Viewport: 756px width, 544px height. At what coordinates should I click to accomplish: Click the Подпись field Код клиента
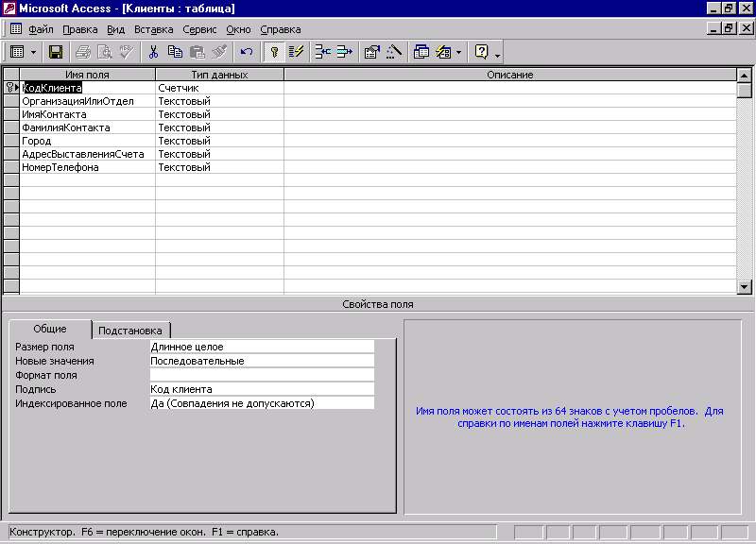262,389
